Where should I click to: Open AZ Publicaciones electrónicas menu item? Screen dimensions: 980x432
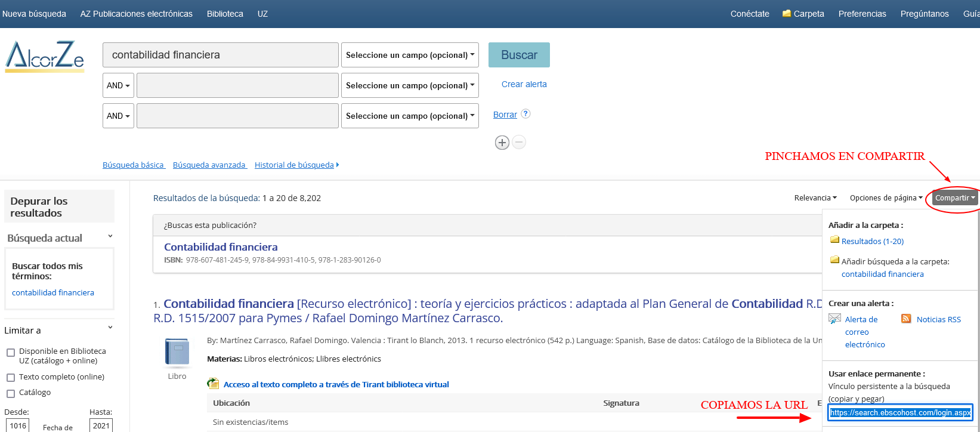(x=137, y=14)
